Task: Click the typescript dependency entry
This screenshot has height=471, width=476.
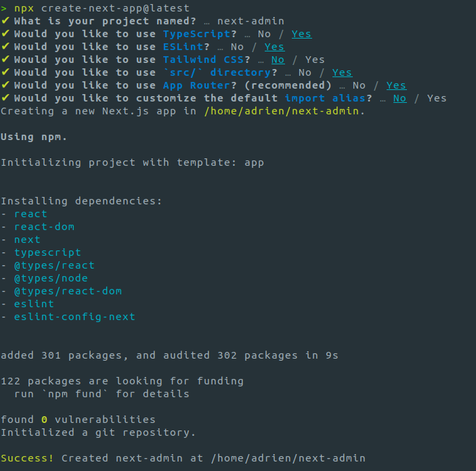Action: click(x=47, y=252)
